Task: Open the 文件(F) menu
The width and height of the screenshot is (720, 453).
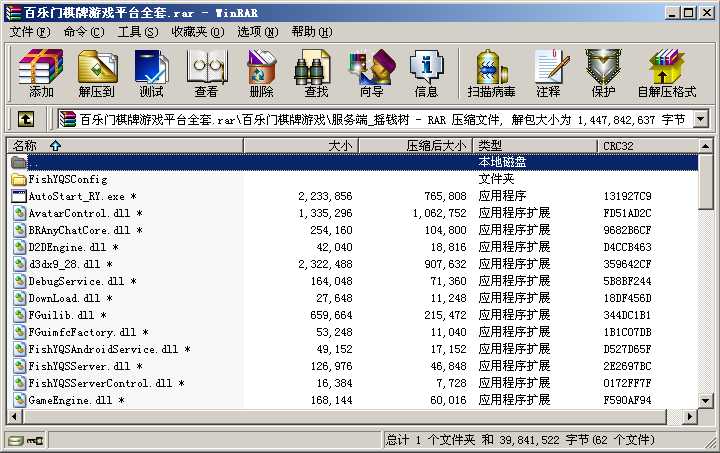Action: pyautogui.click(x=30, y=32)
